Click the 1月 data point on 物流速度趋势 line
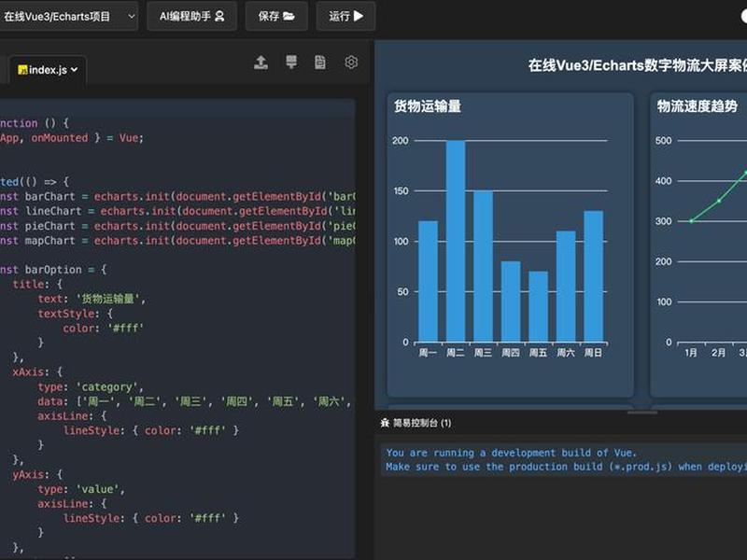Screen dimensions: 747x560 pyautogui.click(x=691, y=221)
